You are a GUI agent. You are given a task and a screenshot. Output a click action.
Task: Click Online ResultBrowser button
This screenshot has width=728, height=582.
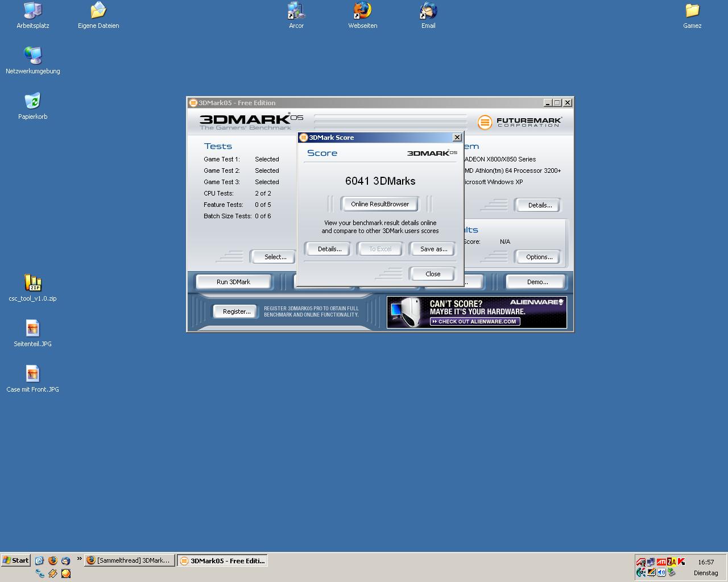(380, 204)
